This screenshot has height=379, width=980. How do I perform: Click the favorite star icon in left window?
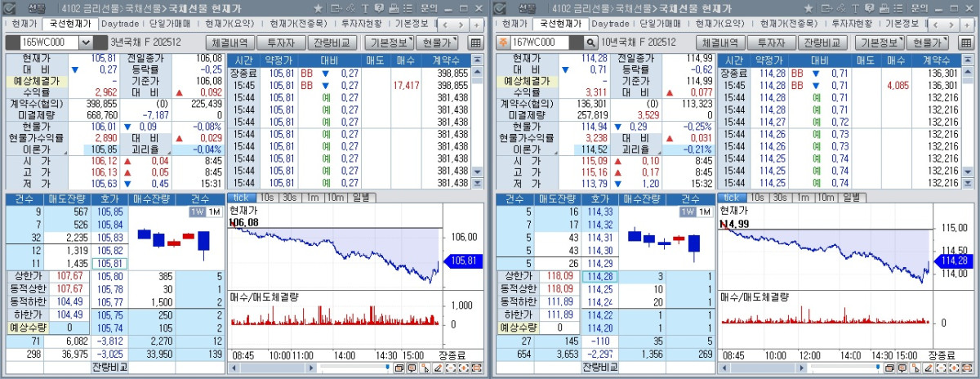click(318, 8)
